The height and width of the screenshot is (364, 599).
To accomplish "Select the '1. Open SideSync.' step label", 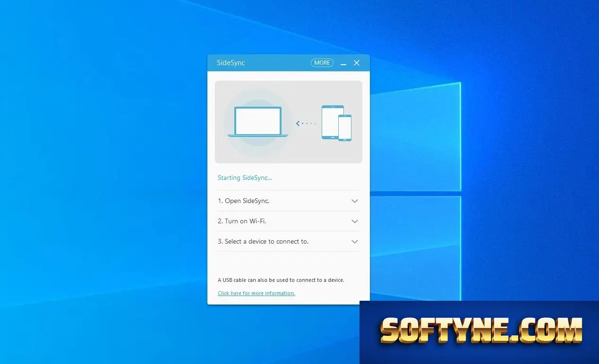I will click(x=244, y=201).
